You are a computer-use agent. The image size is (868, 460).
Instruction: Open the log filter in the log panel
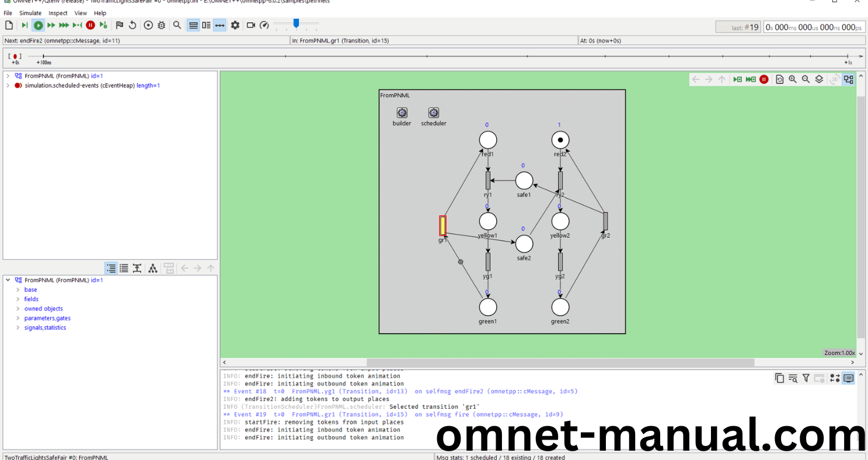point(806,378)
